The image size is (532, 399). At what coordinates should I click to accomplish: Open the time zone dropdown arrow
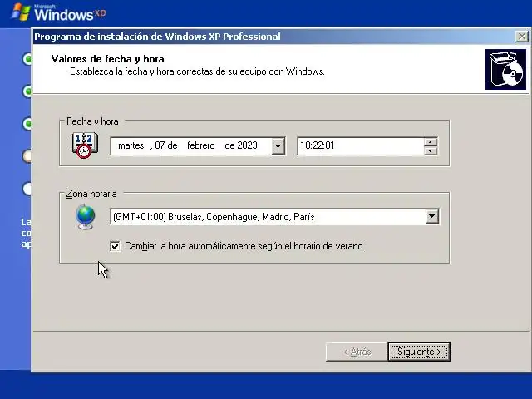pyautogui.click(x=431, y=216)
